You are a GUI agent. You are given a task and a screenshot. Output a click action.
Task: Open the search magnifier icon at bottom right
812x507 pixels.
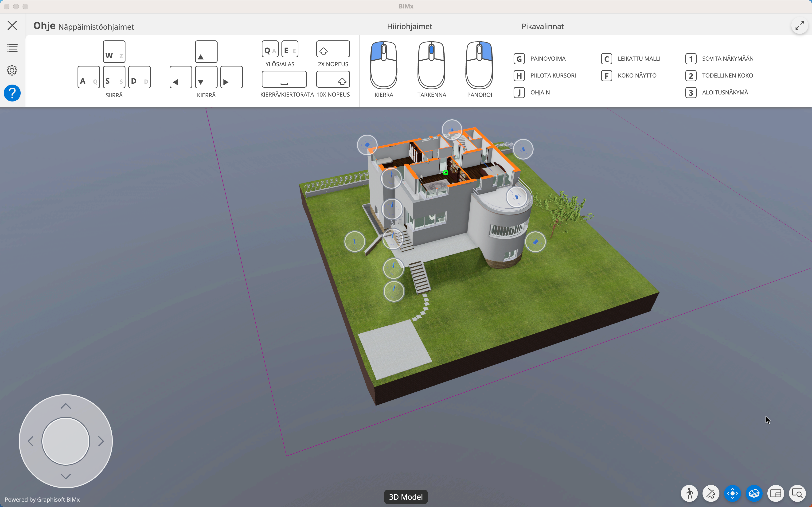[x=797, y=493]
